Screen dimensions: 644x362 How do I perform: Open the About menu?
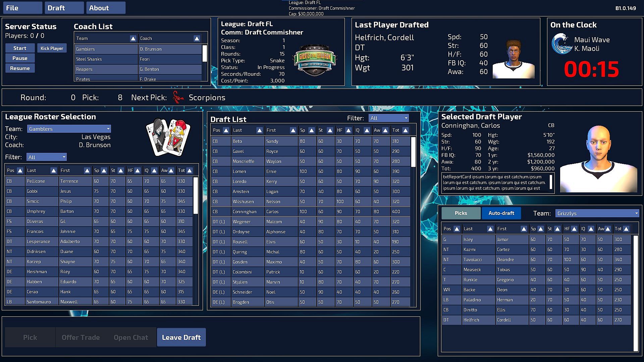tap(106, 8)
